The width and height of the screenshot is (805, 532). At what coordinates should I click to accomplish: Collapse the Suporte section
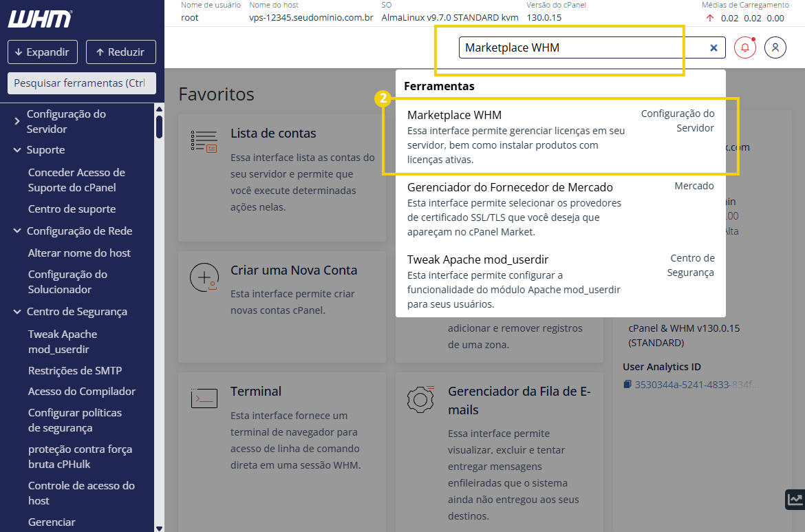click(15, 149)
